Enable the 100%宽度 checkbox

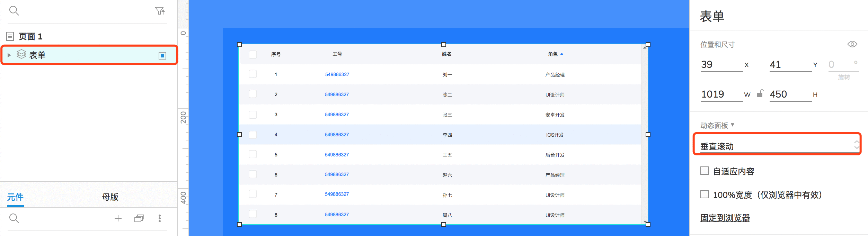point(705,194)
